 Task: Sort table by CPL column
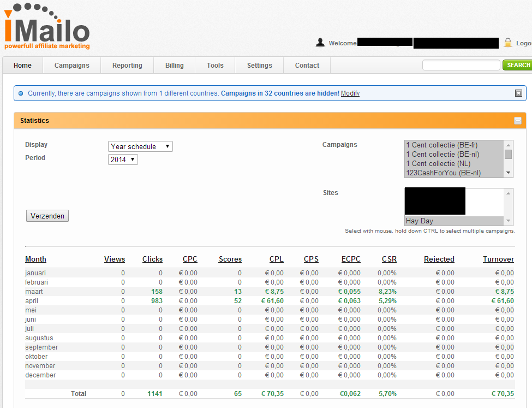pyautogui.click(x=277, y=259)
